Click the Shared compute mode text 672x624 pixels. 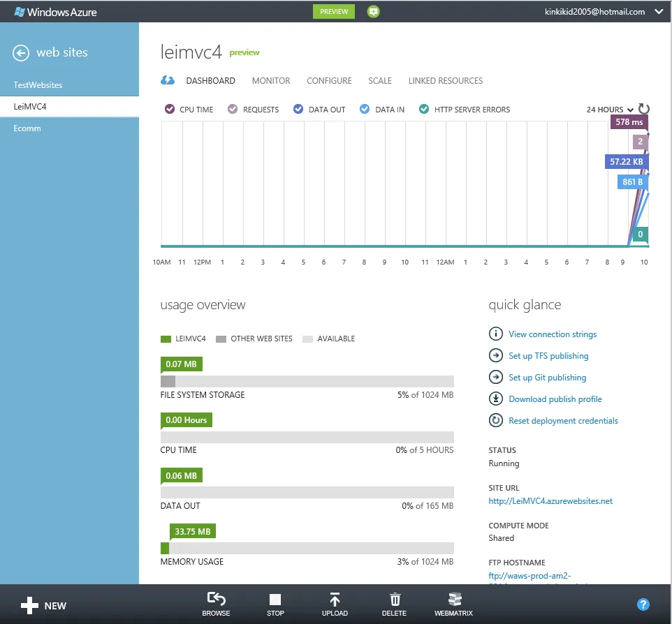[501, 538]
